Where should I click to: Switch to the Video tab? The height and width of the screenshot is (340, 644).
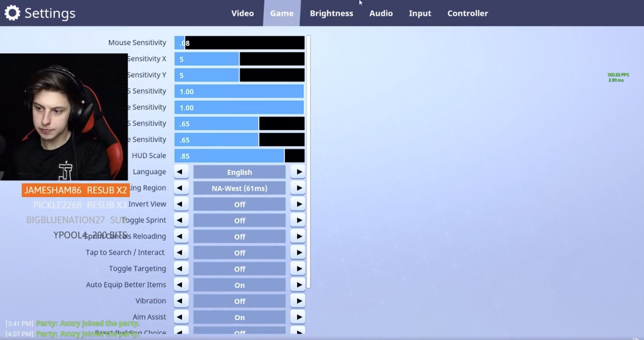242,13
